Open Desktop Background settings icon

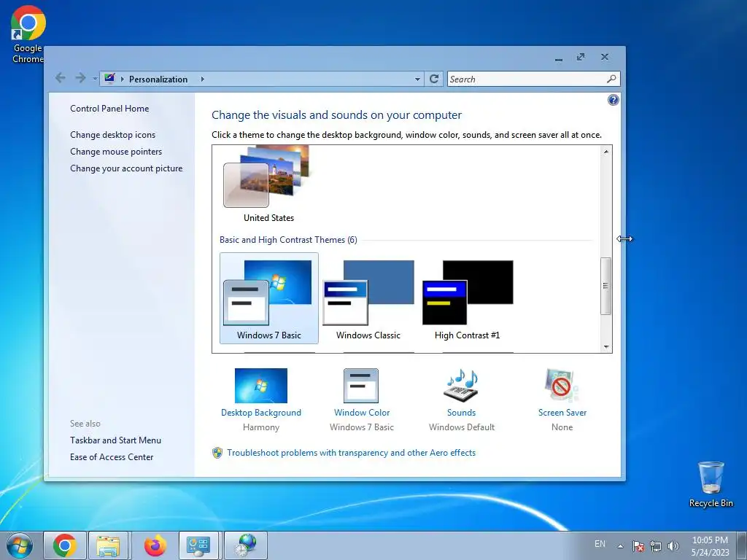[x=261, y=386]
